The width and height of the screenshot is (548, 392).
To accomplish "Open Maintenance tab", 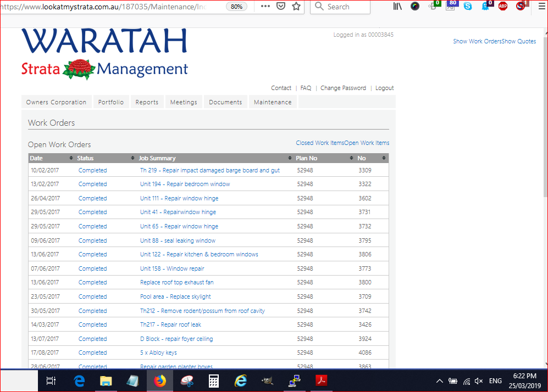I will tap(273, 102).
